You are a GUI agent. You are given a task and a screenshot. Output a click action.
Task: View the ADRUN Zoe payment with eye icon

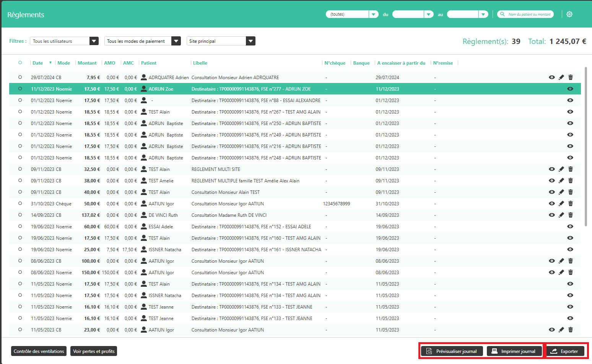[x=570, y=89]
